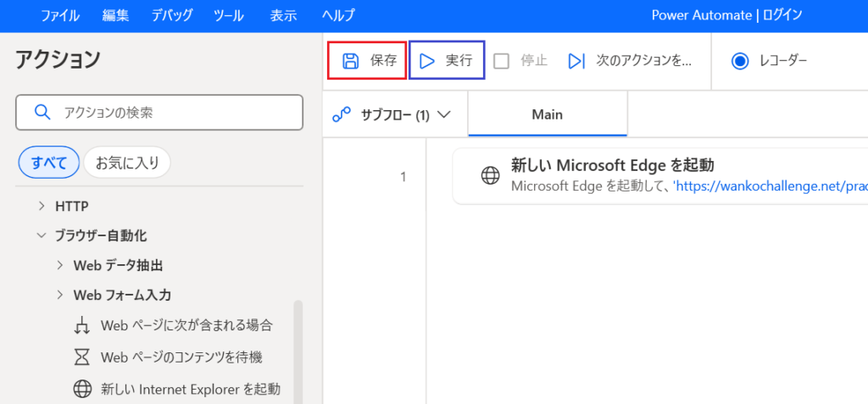This screenshot has width=868, height=404.
Task: Click the stop square icon
Action: [x=502, y=61]
